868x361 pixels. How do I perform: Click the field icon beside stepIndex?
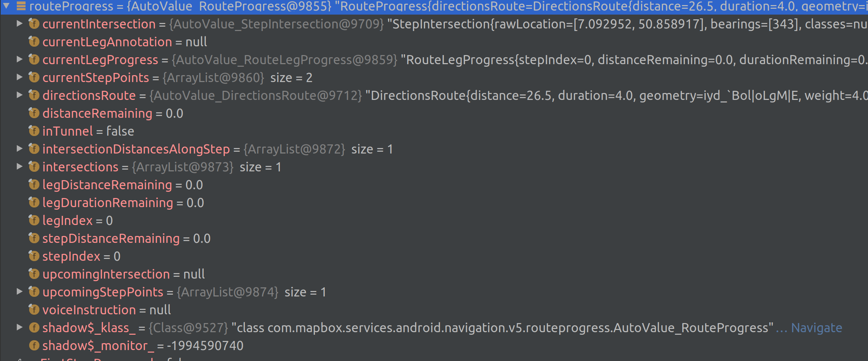click(34, 256)
